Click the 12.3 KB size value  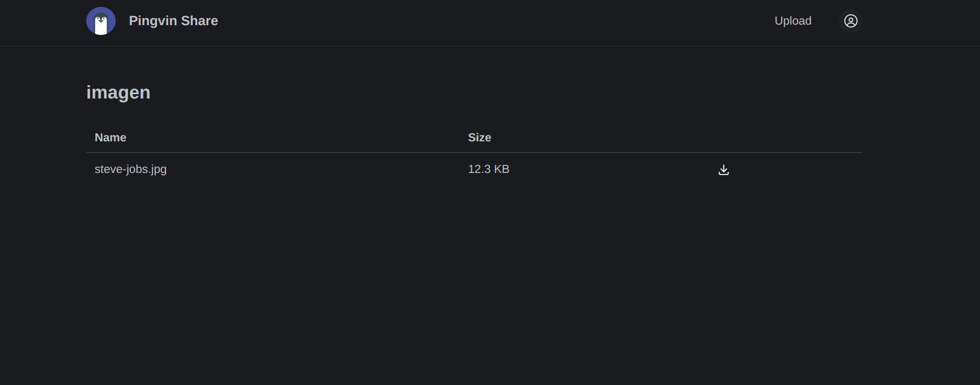coord(488,169)
